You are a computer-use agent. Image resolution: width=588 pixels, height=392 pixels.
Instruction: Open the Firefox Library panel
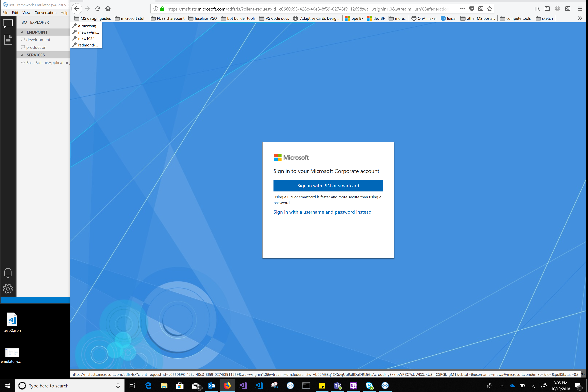pos(537,9)
